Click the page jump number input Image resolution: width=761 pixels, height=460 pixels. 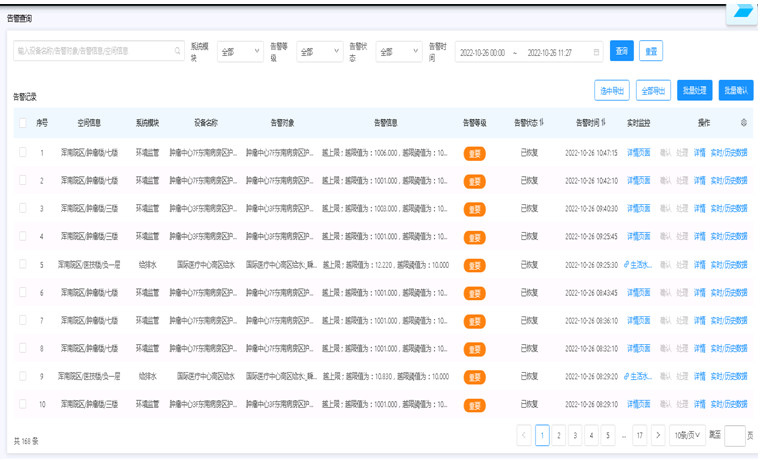coord(734,435)
